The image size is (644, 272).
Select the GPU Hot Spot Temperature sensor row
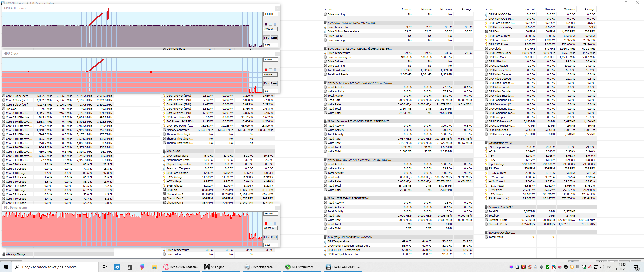(x=344, y=254)
